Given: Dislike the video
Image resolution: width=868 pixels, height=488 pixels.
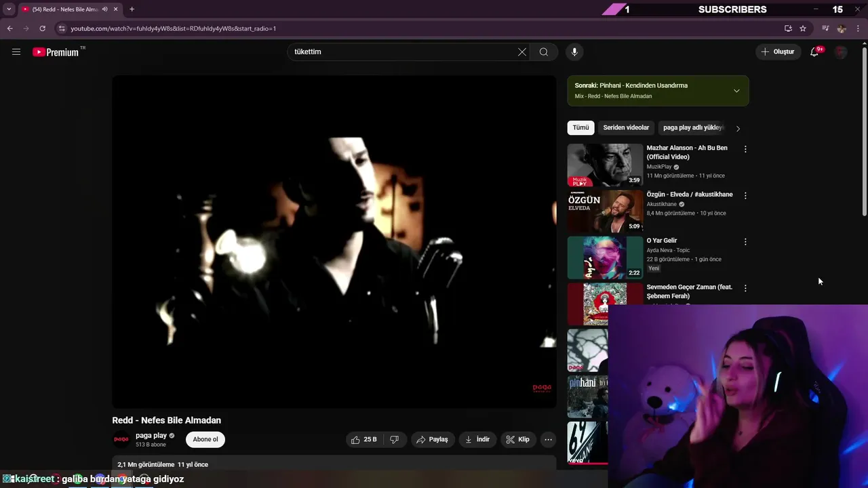Looking at the screenshot, I should (394, 439).
